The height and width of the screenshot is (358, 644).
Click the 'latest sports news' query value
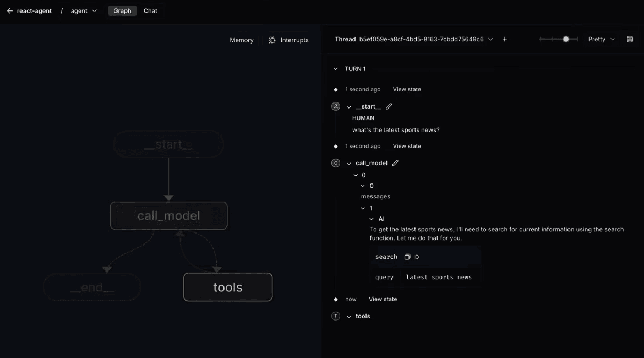point(439,278)
